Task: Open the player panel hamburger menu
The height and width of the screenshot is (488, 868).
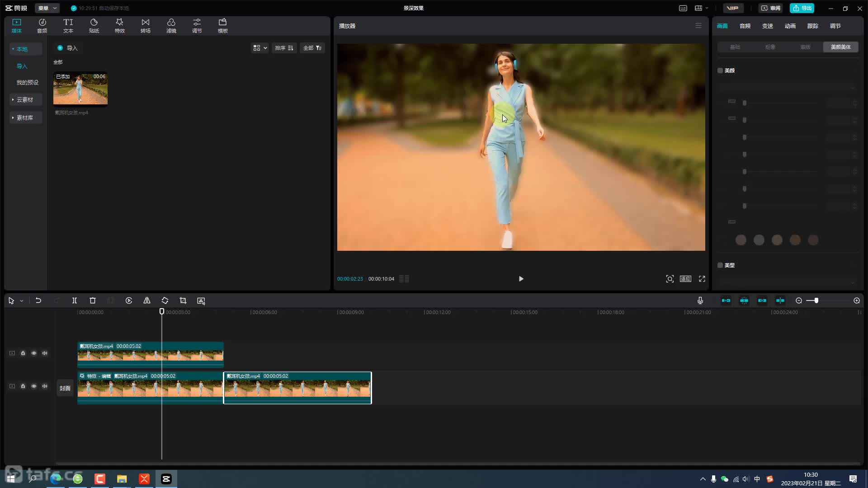Action: click(x=698, y=26)
